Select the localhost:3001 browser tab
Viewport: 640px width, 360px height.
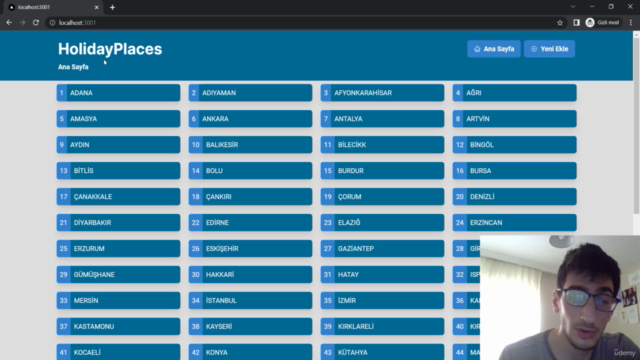(x=53, y=7)
